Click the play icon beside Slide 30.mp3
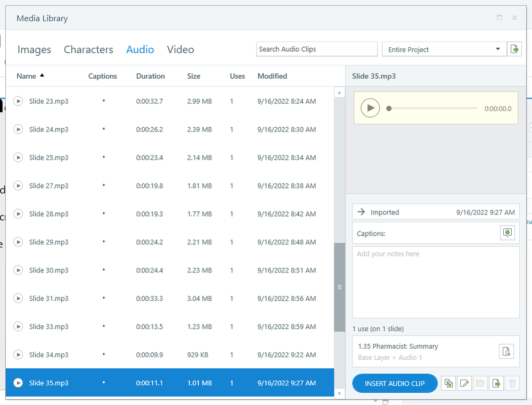The height and width of the screenshot is (405, 532). (x=18, y=270)
